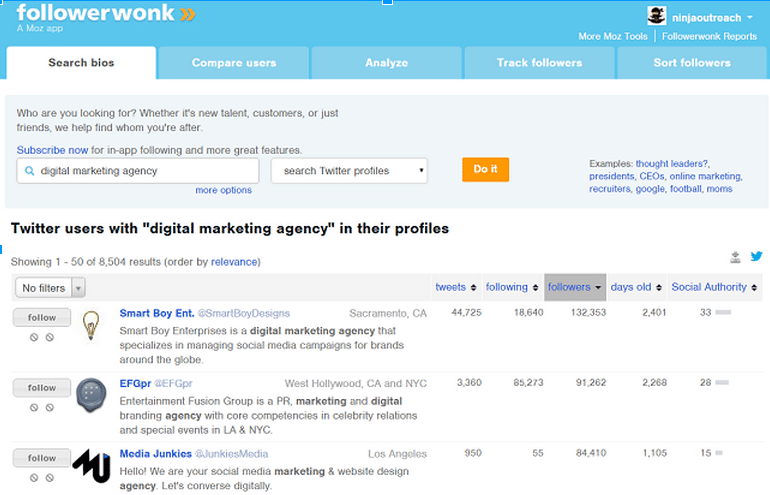Click the 132,353 followers value
Image resolution: width=770 pixels, height=495 pixels.
click(x=588, y=312)
